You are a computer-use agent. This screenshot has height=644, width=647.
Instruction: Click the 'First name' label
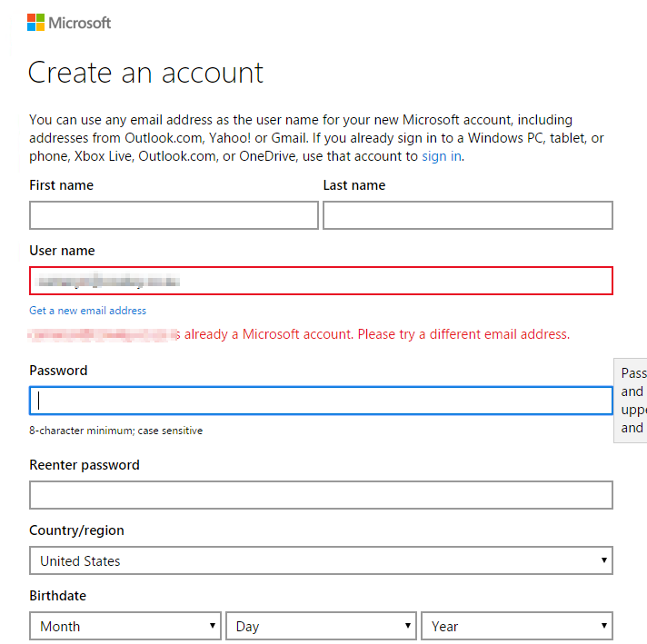coord(62,185)
